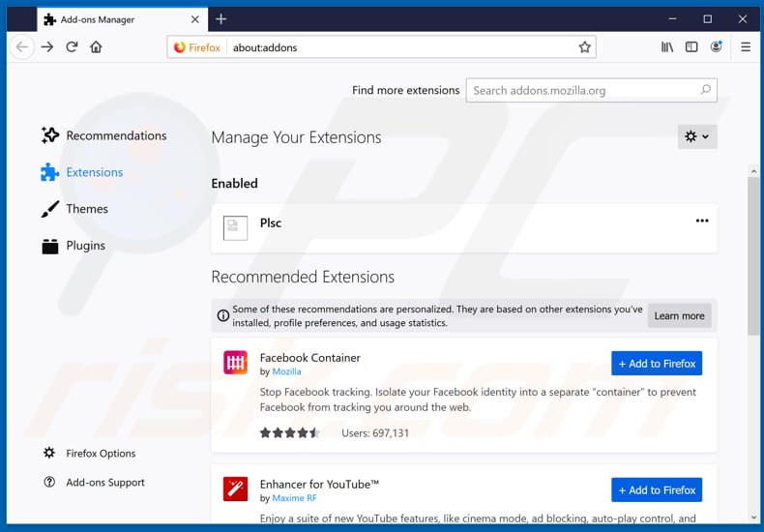764x532 pixels.
Task: Click the info icon in recommendations notice
Action: coord(223,315)
